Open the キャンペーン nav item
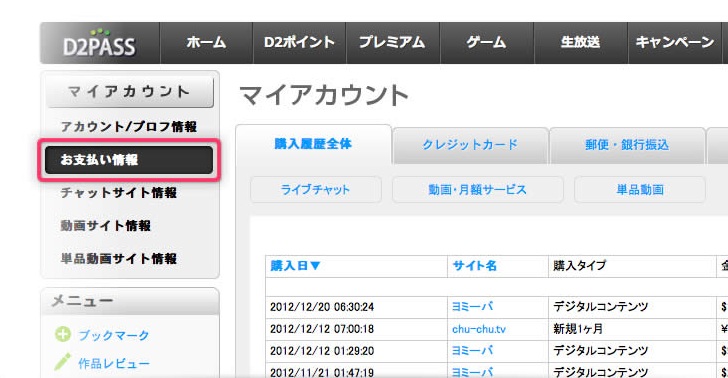Image resolution: width=728 pixels, height=378 pixels. (675, 43)
